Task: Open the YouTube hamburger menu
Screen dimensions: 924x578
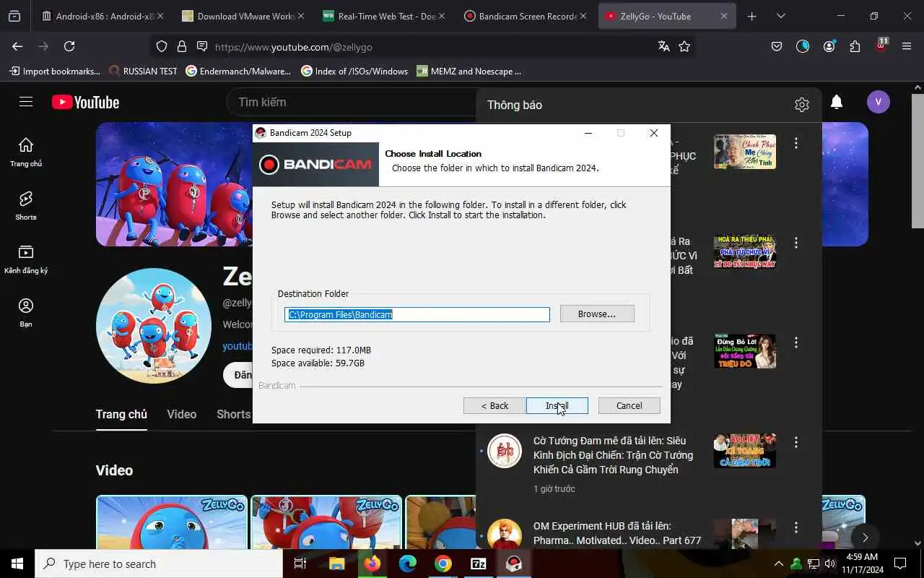Action: [26, 102]
